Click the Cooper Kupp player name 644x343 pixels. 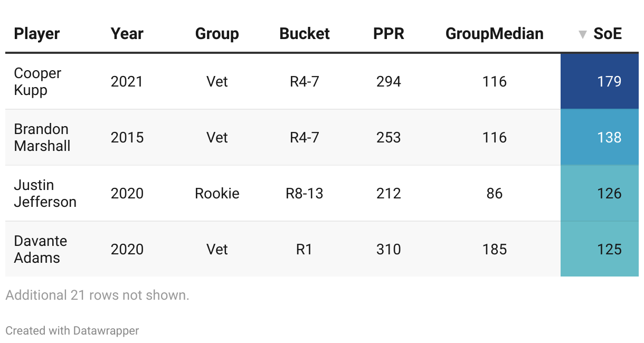click(x=37, y=82)
